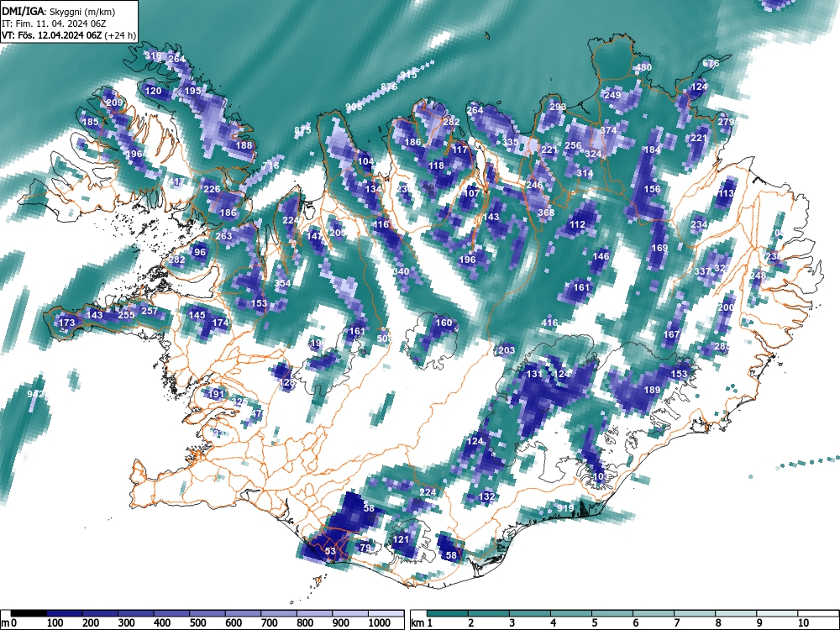Click the visibility value 169 on map
Image resolution: width=840 pixels, height=630 pixels.
click(x=659, y=248)
